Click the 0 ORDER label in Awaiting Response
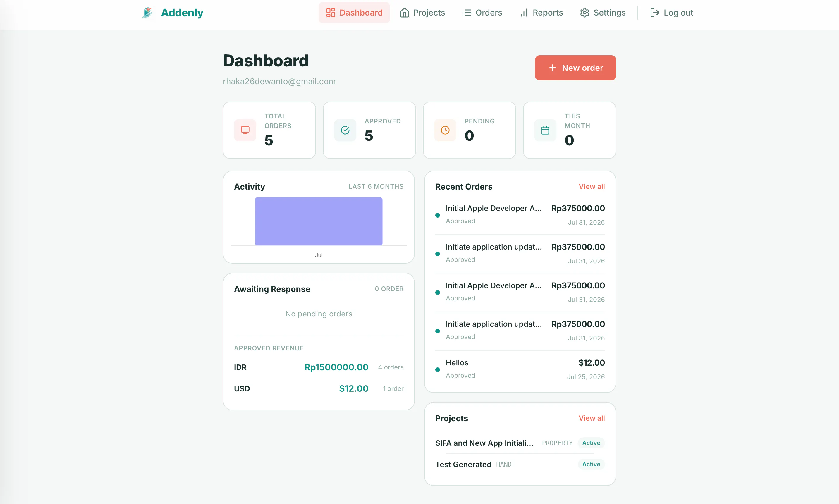 tap(389, 289)
